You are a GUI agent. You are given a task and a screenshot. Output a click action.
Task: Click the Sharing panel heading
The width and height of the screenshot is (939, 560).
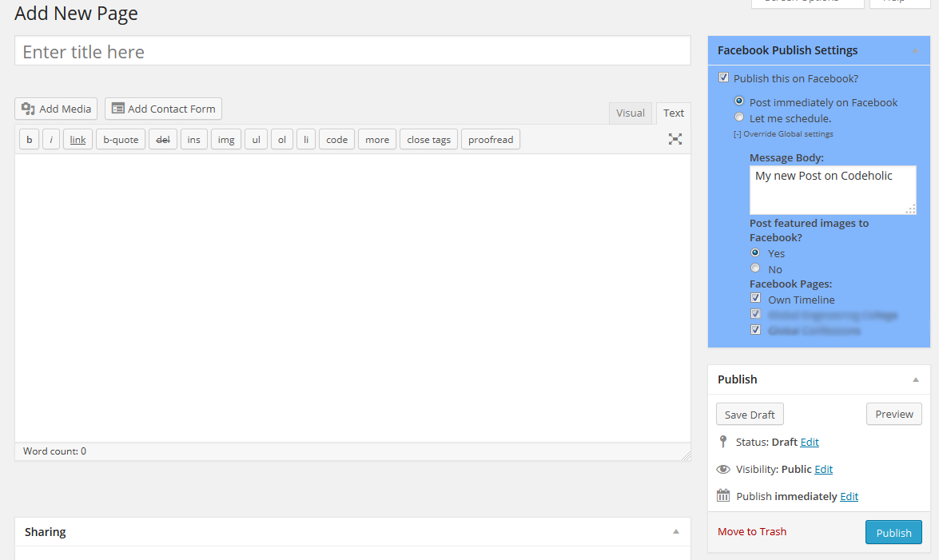click(x=46, y=532)
